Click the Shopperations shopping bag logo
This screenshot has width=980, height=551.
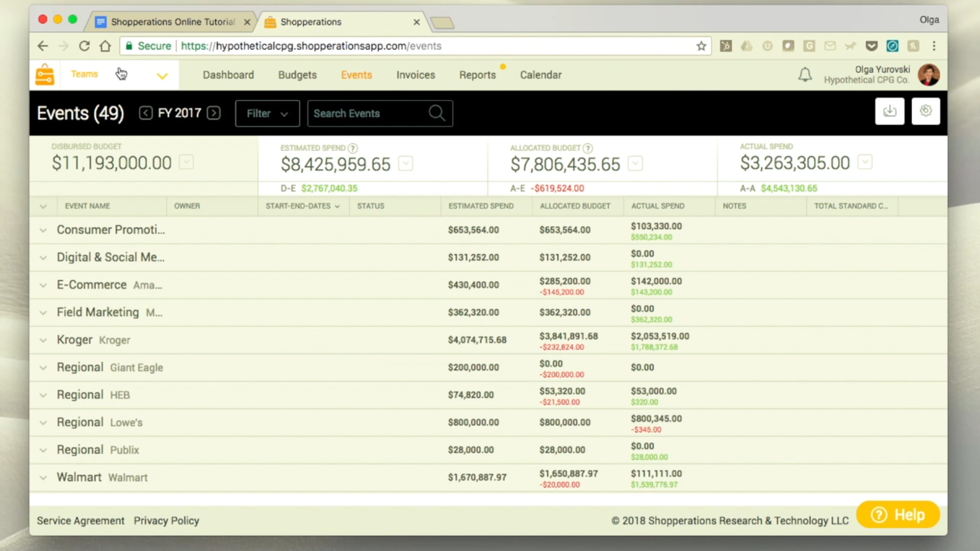45,75
